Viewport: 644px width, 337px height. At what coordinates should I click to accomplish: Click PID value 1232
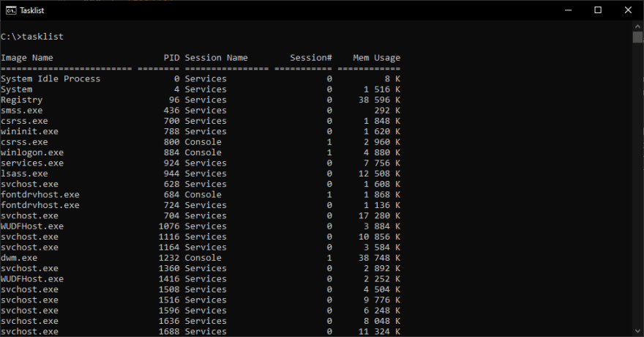pos(169,258)
